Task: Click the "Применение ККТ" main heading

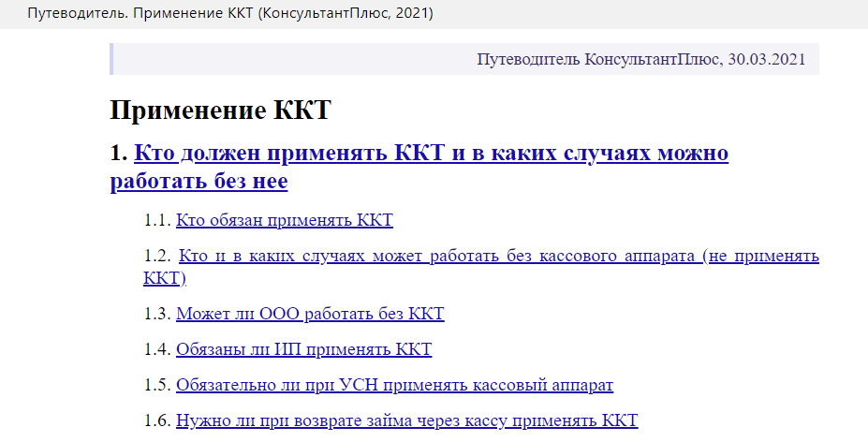Action: [221, 110]
